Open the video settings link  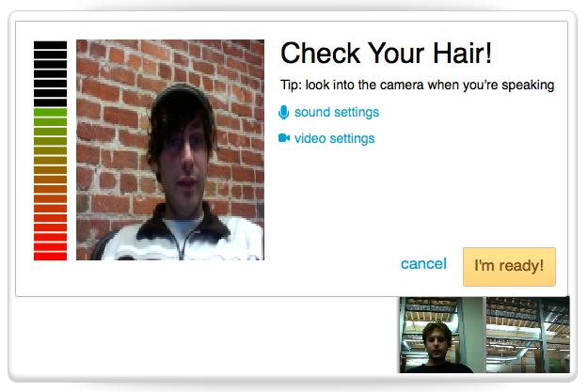click(x=334, y=138)
